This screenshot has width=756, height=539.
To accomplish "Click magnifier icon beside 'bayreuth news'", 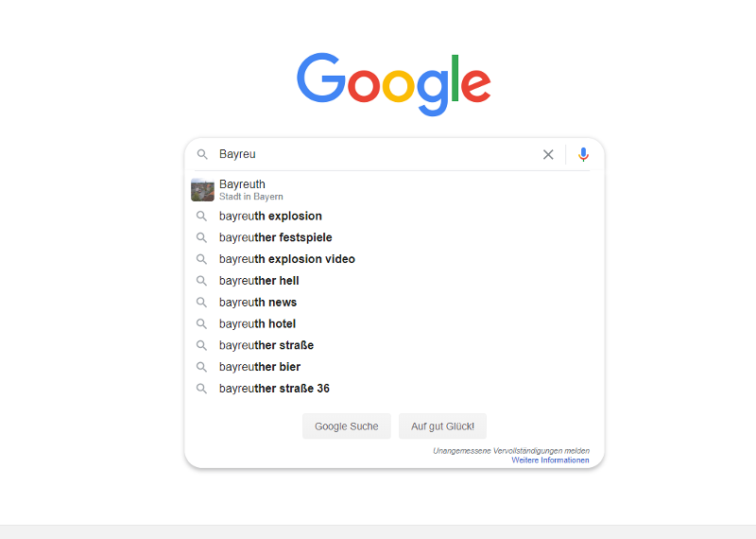I will click(201, 303).
